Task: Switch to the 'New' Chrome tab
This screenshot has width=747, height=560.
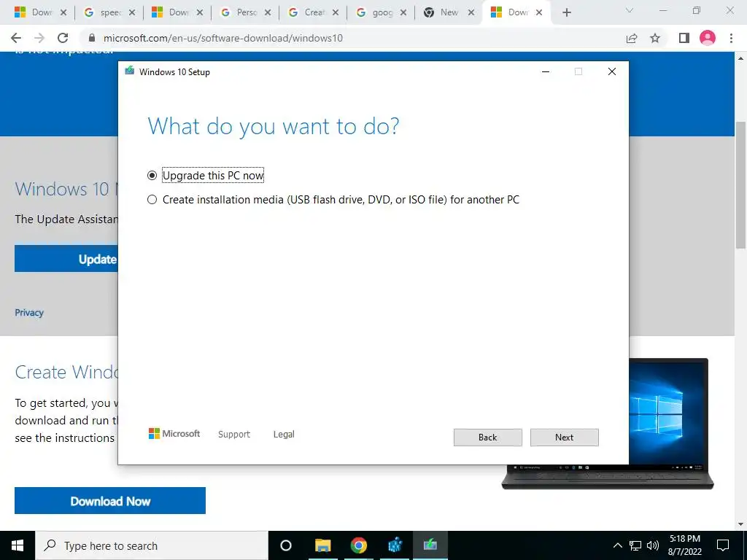Action: [x=449, y=12]
